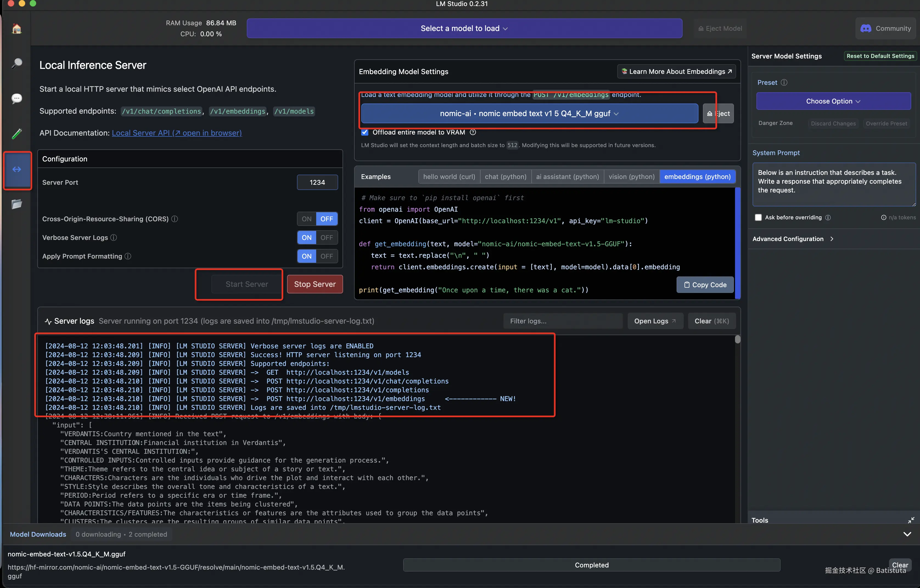Collapse the Tools panel icon
Viewport: 920px width, 588px height.
911,520
